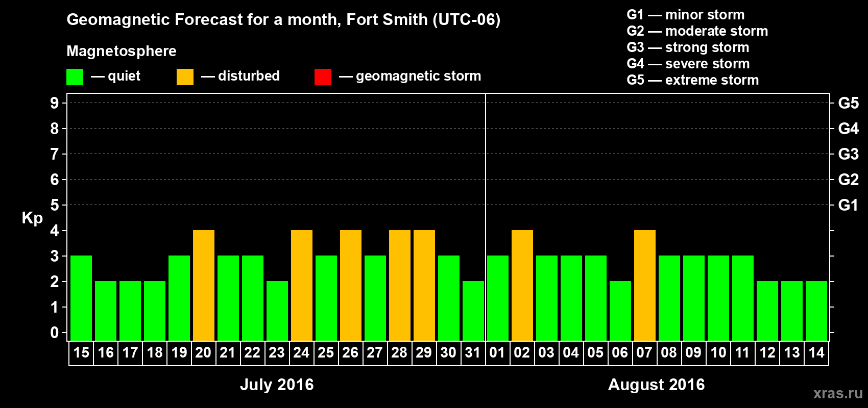Select the orange bar for July 28
The image size is (868, 408).
click(x=400, y=285)
